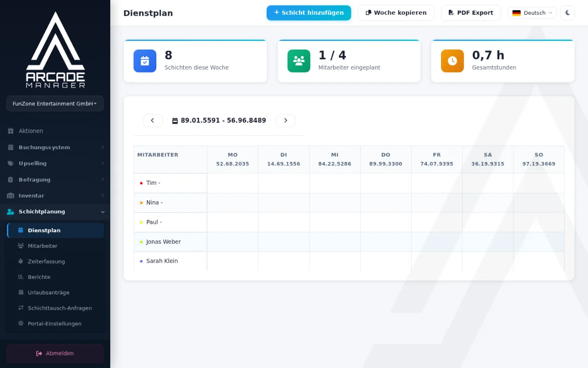588x368 pixels.
Task: Open the Zeiterfassung page
Action: 55,262
